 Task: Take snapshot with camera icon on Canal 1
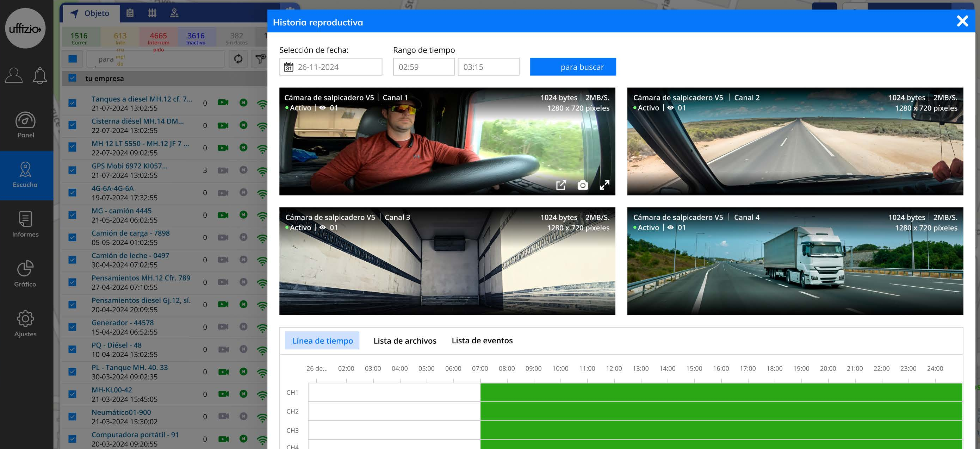click(582, 185)
